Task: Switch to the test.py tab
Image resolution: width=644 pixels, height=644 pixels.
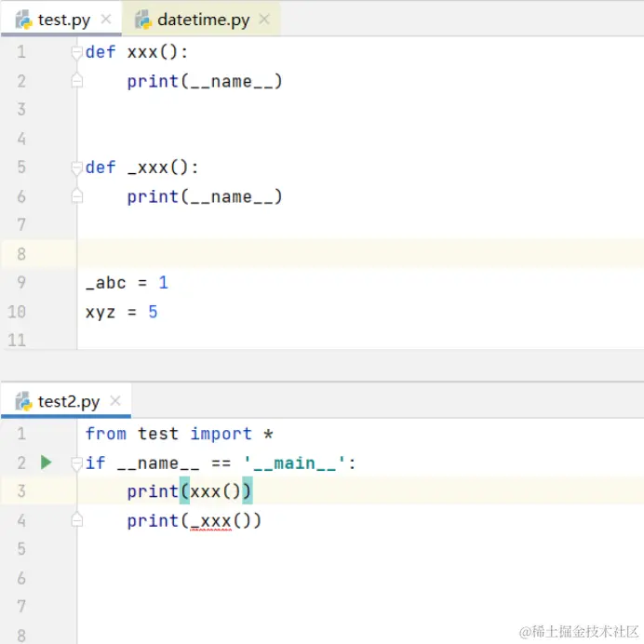Action: pos(61,20)
